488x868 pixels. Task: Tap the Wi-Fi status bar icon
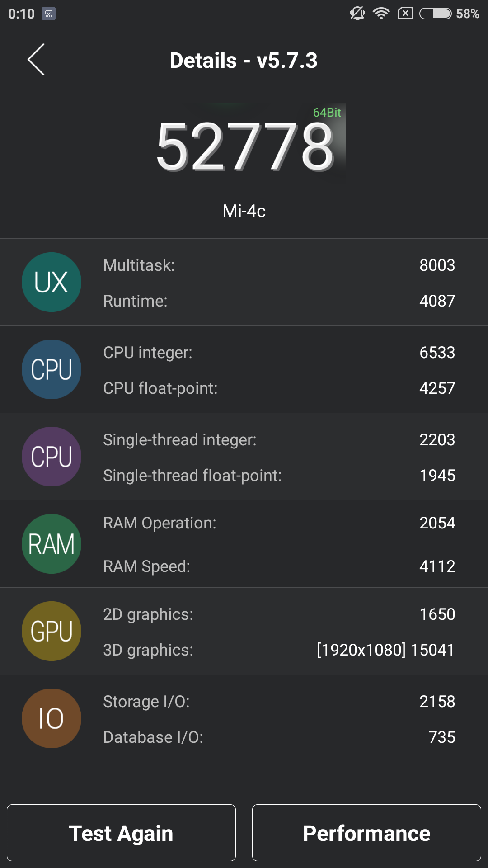click(381, 14)
